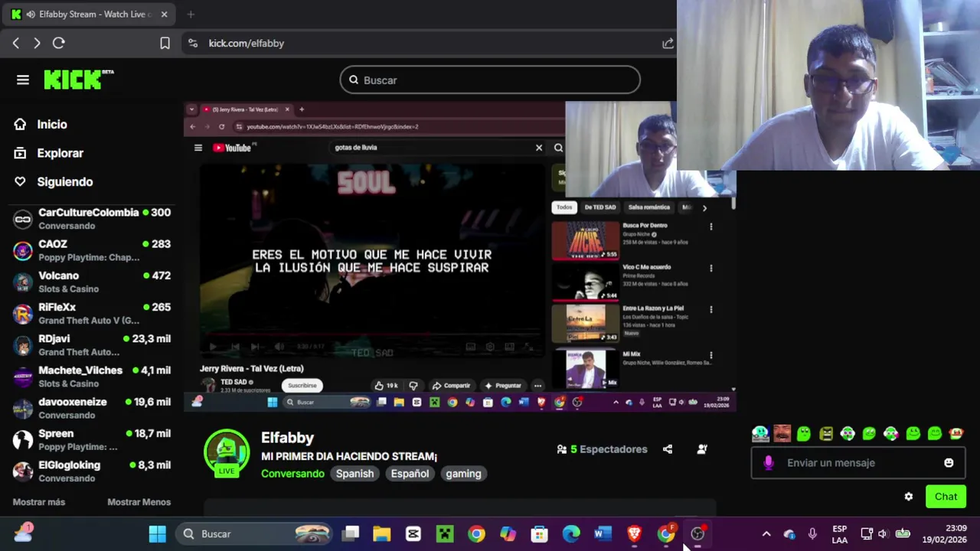
Task: Click the Elfabby channel name
Action: 287,438
